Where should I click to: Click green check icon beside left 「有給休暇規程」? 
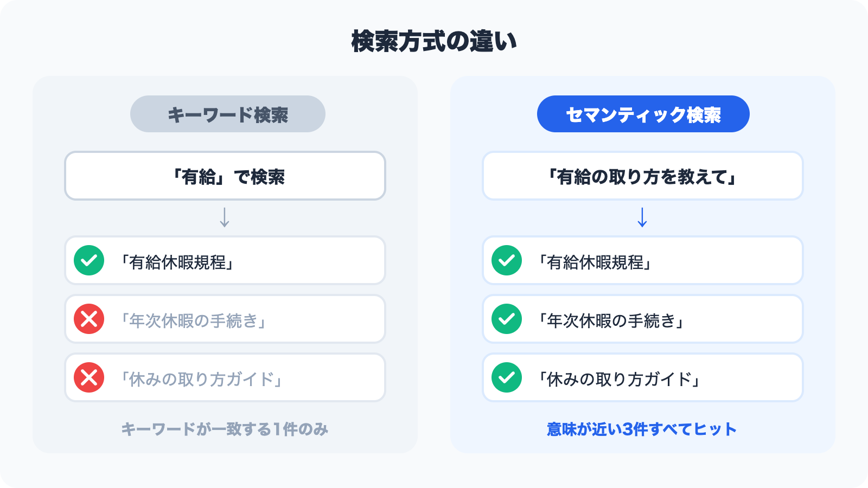(89, 260)
